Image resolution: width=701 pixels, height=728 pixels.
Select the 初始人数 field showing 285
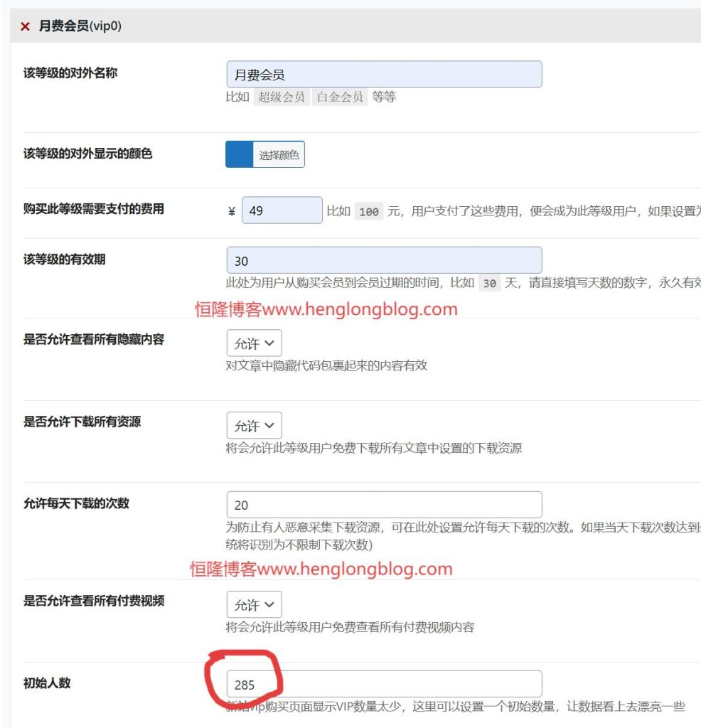[384, 685]
